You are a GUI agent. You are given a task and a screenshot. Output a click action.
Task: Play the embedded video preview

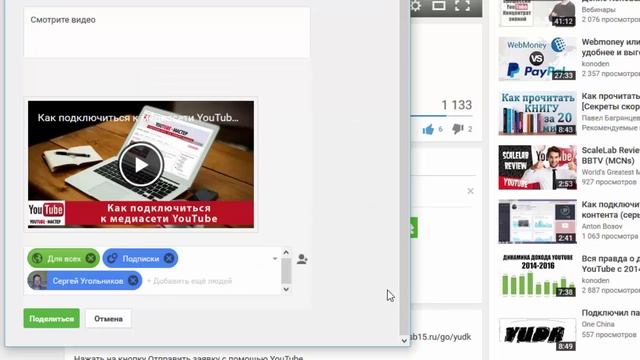[x=141, y=164]
